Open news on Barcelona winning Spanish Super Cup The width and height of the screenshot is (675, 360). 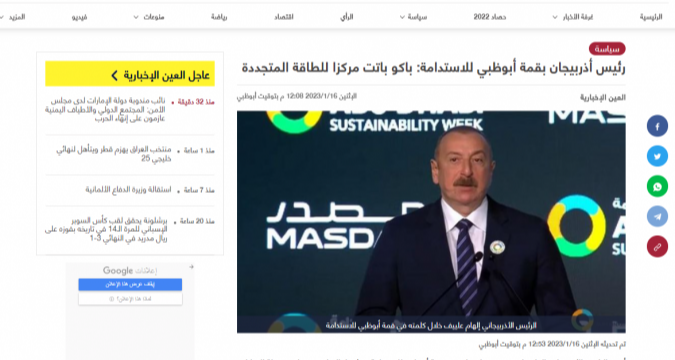pos(106,229)
